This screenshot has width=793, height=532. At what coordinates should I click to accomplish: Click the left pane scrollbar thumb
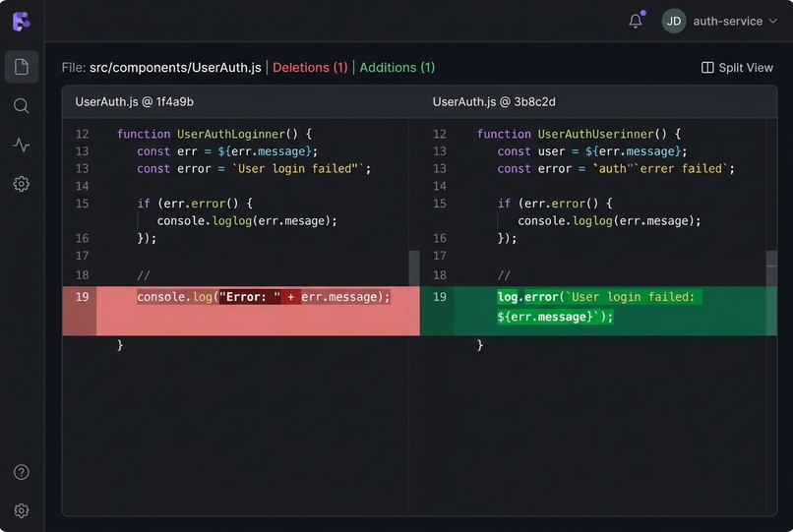(x=414, y=268)
